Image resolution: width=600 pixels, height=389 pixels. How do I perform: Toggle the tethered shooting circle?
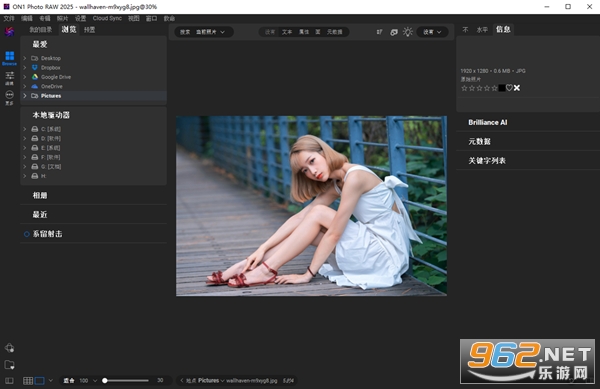[x=26, y=234]
